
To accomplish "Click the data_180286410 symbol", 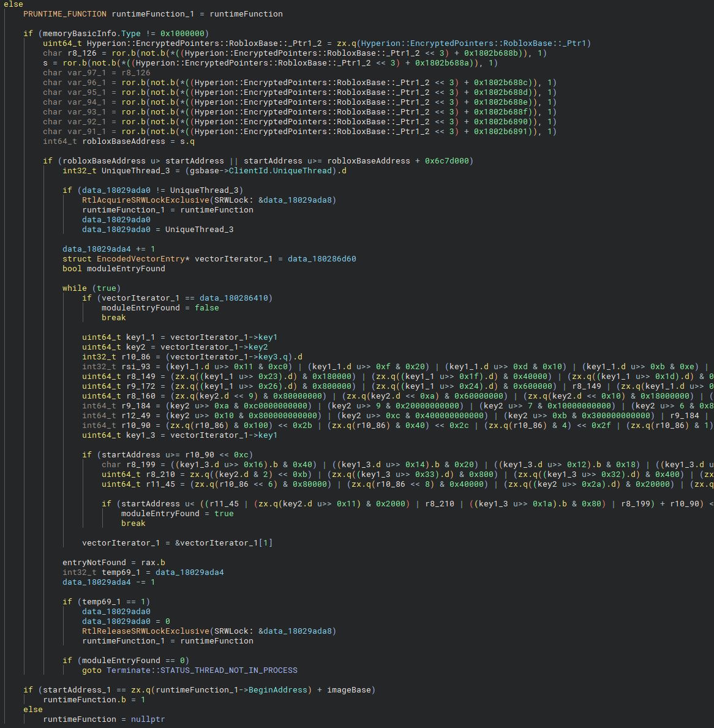I will (233, 298).
